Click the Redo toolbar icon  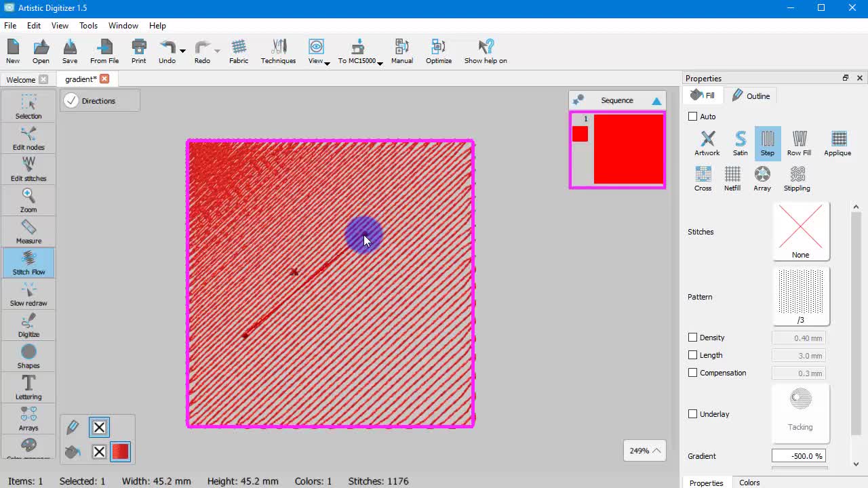coord(202,52)
